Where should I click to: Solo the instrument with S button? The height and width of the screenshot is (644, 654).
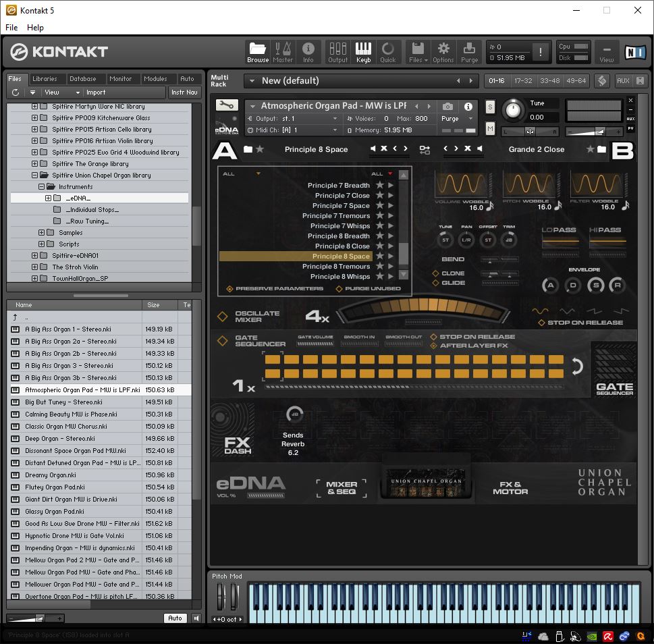pos(490,107)
